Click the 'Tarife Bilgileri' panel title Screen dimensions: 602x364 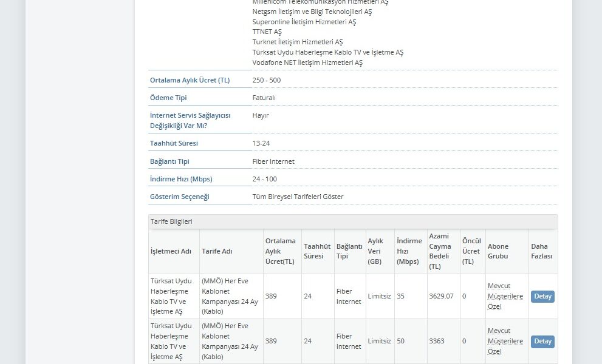tap(171, 222)
